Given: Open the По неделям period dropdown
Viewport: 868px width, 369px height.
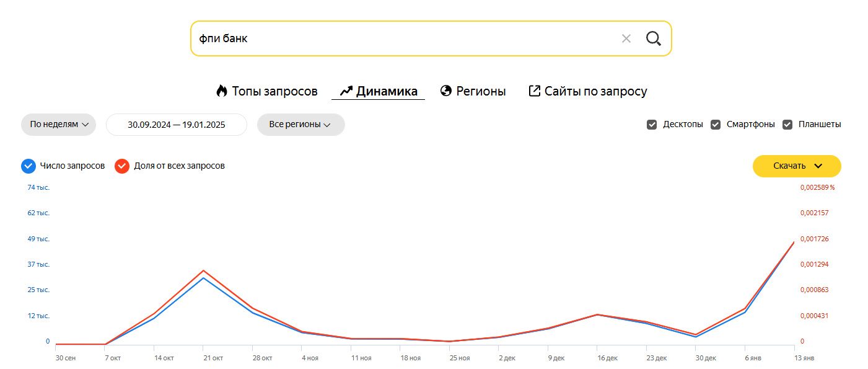Looking at the screenshot, I should coord(59,124).
